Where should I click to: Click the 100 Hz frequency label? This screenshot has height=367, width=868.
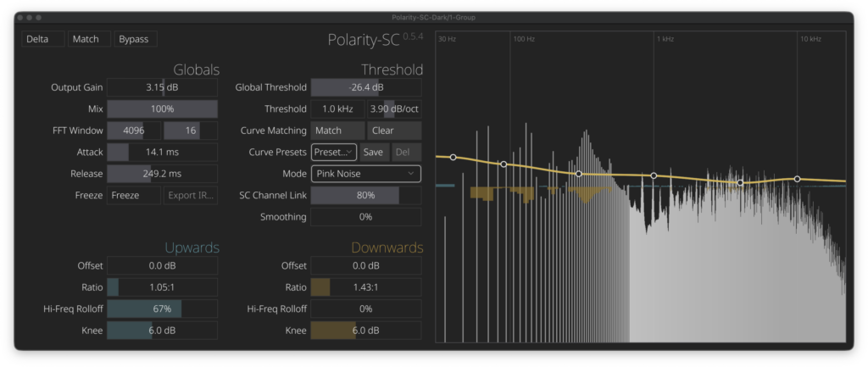coord(524,39)
